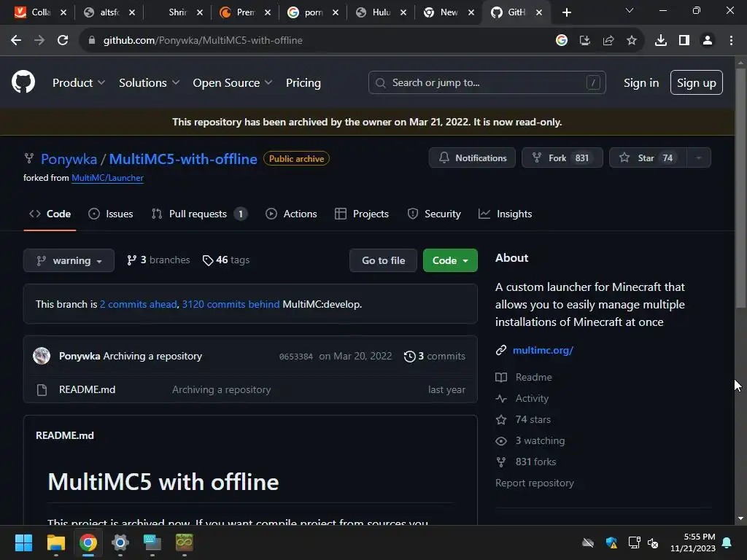Open the Chrome three-dot menu
This screenshot has width=747, height=560.
click(731, 41)
